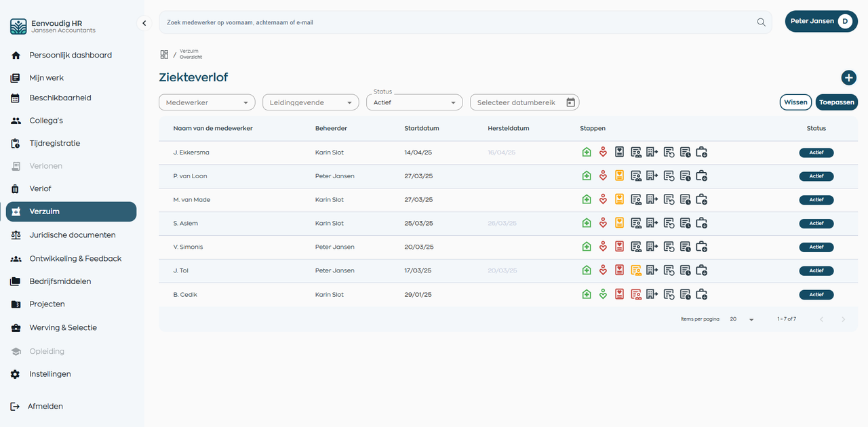This screenshot has height=427, width=868.
Task: Click the add sick leave plus button
Action: point(848,78)
